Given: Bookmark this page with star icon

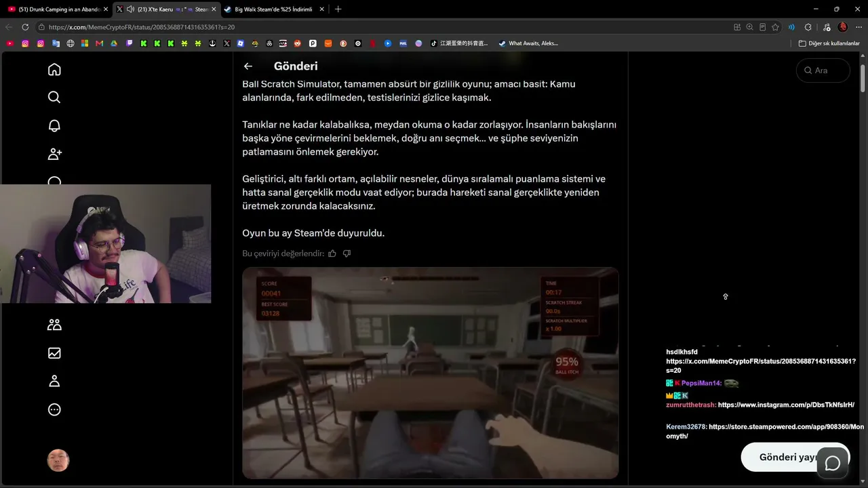Looking at the screenshot, I should click(775, 27).
